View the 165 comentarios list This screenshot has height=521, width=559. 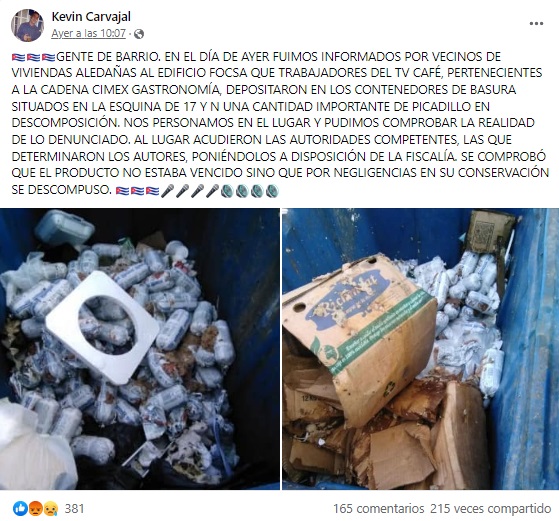379,509
